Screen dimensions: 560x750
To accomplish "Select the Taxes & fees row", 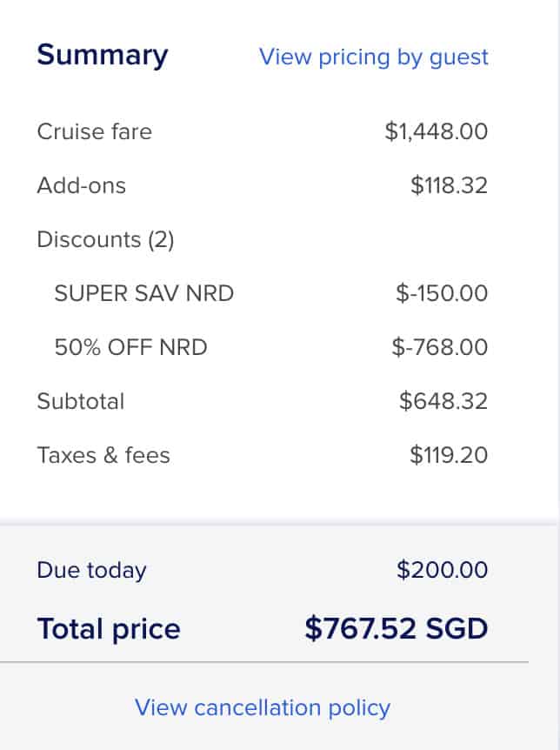I will tap(103, 455).
